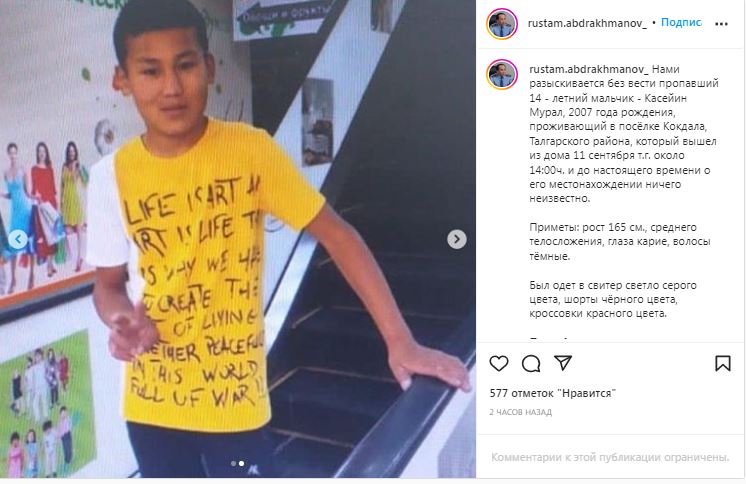Go to next photo with the right arrow
This screenshot has width=746, height=484.
[x=457, y=239]
